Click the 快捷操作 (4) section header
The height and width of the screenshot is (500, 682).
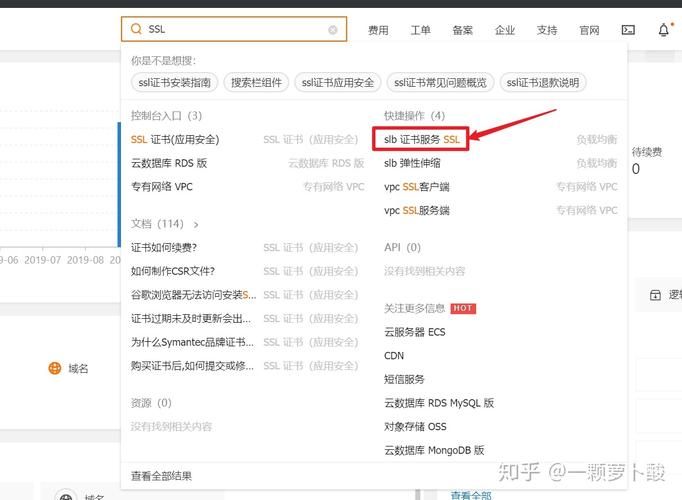pos(414,116)
